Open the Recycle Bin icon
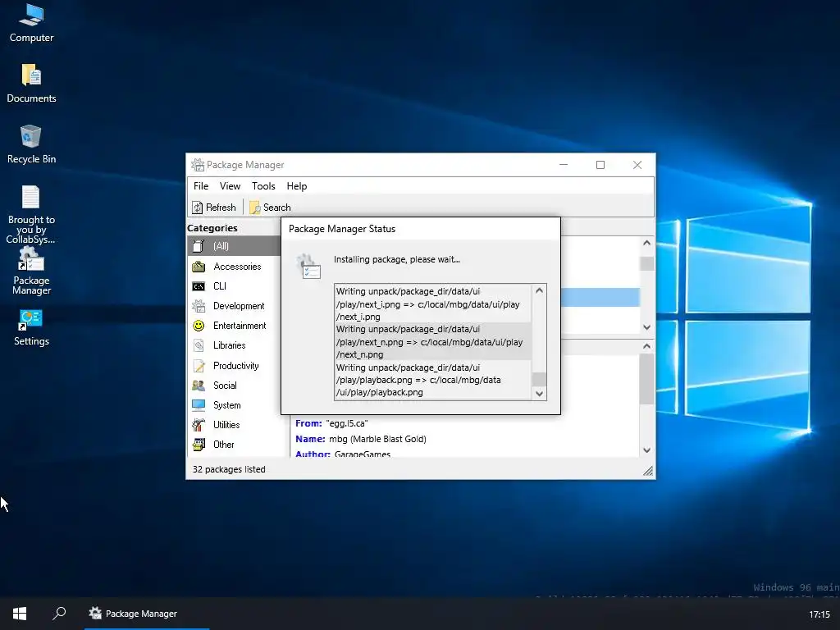840x630 pixels. [x=31, y=144]
